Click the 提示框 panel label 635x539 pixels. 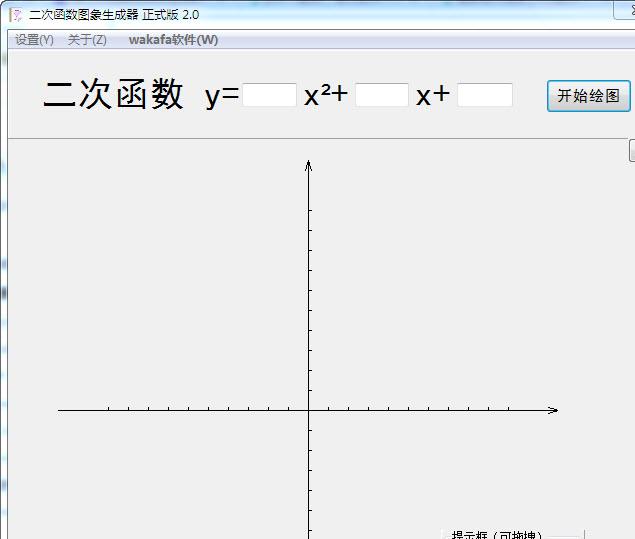(496, 535)
